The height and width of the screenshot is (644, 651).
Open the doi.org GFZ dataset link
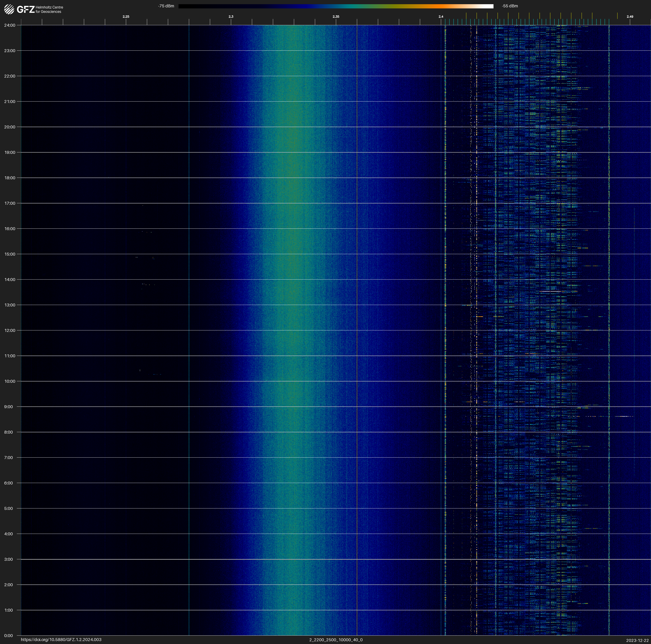pos(61,640)
